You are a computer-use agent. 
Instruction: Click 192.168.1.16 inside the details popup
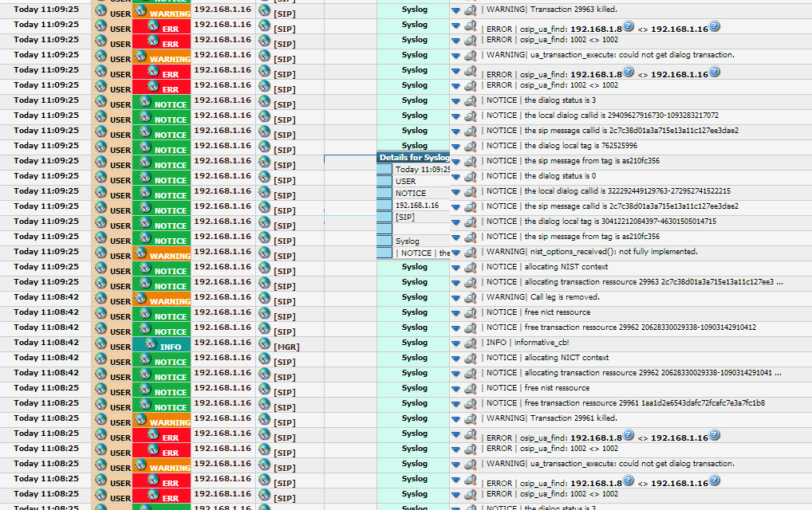point(416,206)
